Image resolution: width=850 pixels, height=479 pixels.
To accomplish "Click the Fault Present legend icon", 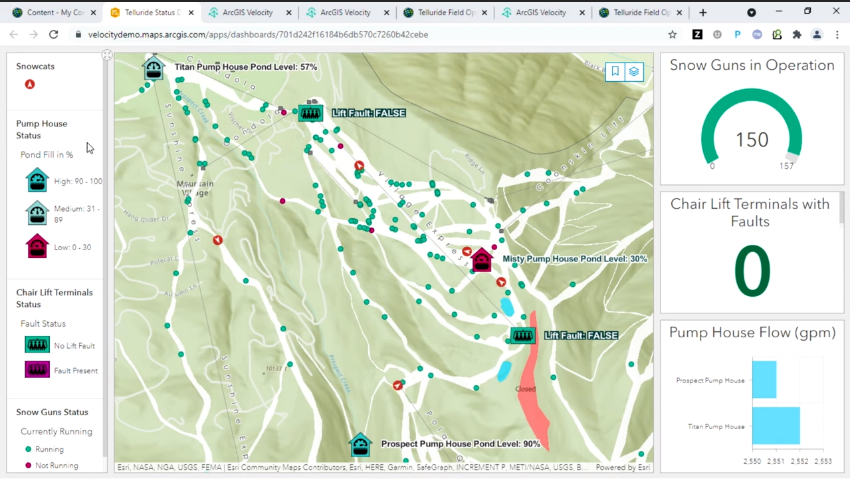I will (37, 370).
